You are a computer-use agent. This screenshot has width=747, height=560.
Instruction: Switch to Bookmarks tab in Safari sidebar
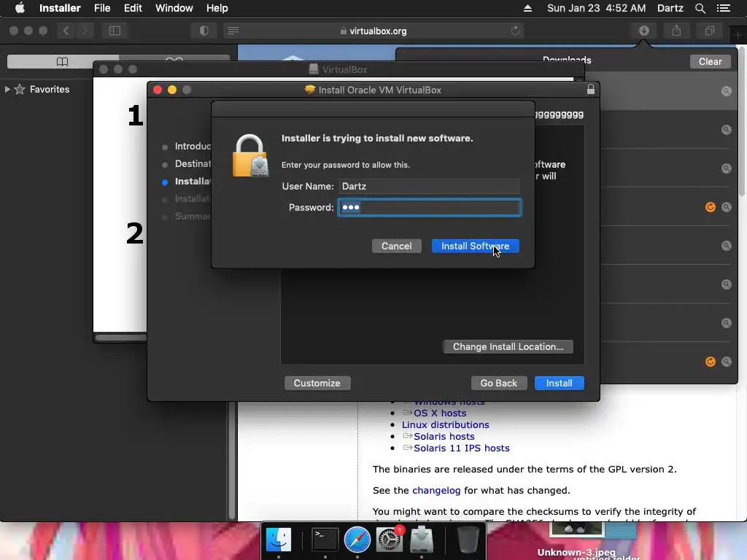point(63,61)
